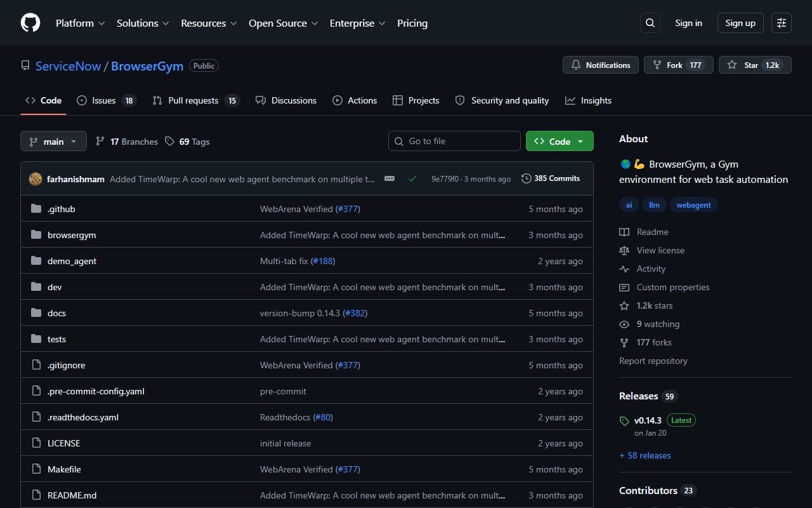Image resolution: width=812 pixels, height=508 pixels.
Task: Click the Report repository link
Action: coord(653,361)
